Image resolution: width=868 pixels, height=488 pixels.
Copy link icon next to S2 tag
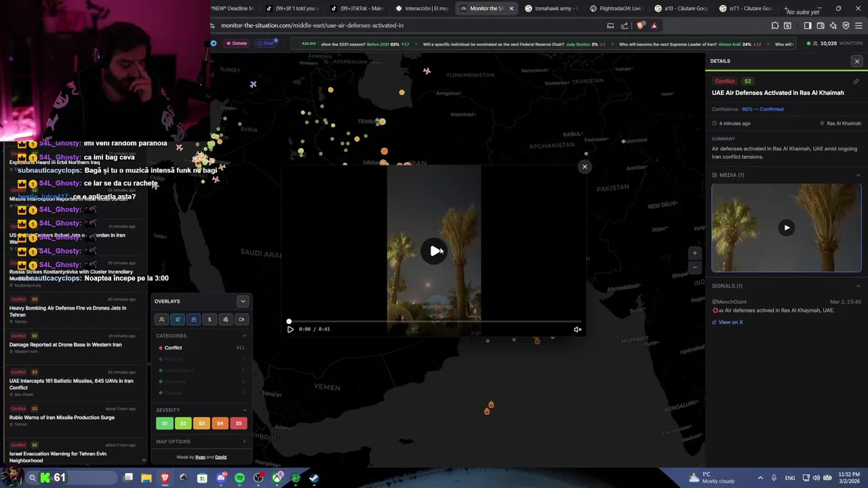pyautogui.click(x=856, y=81)
